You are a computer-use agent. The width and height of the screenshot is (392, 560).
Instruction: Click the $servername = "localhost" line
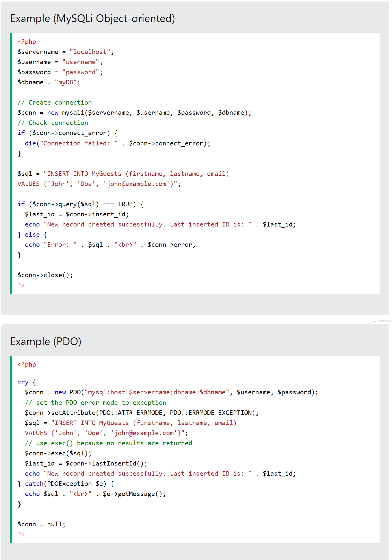point(65,52)
